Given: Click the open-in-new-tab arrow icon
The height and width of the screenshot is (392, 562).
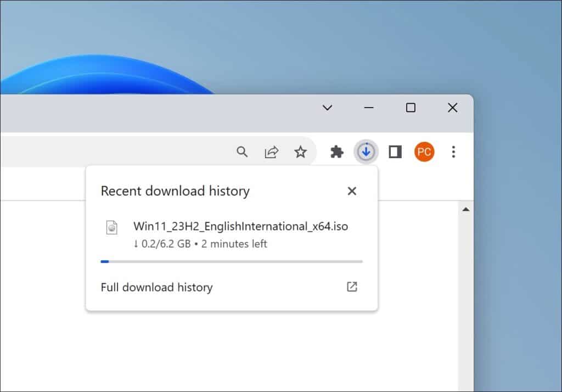Looking at the screenshot, I should pyautogui.click(x=352, y=287).
